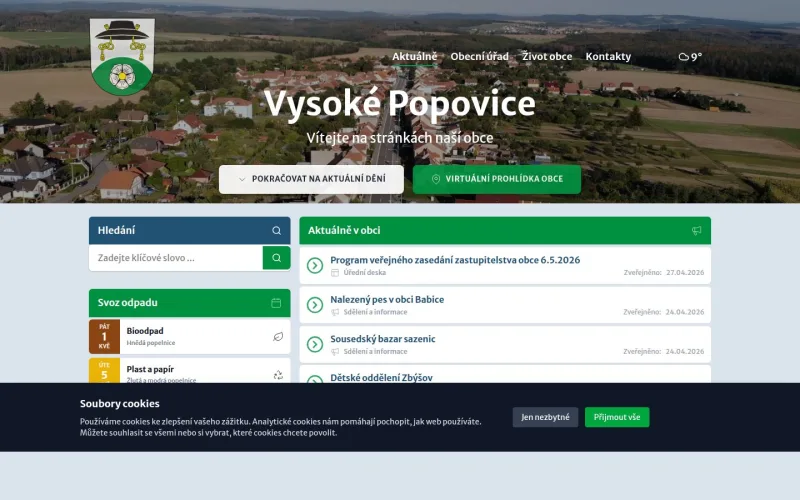Image resolution: width=800 pixels, height=500 pixels.
Task: Click Jen nezbytné cookies button
Action: pos(545,417)
